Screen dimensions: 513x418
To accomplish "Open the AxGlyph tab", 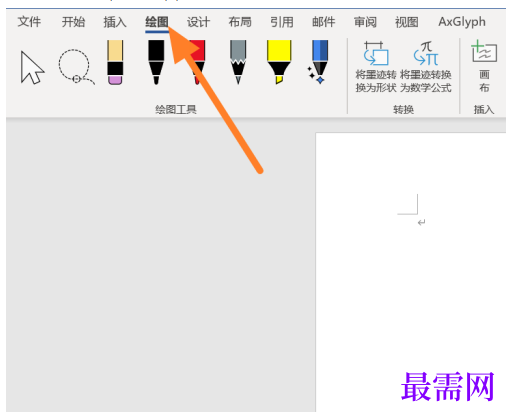I will pos(462,22).
